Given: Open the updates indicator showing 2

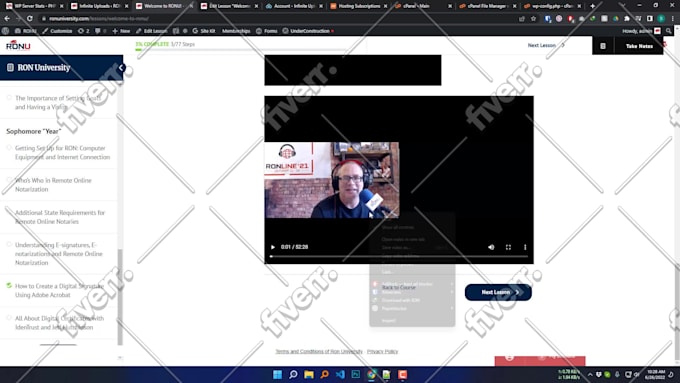Looking at the screenshot, I should click(x=84, y=31).
